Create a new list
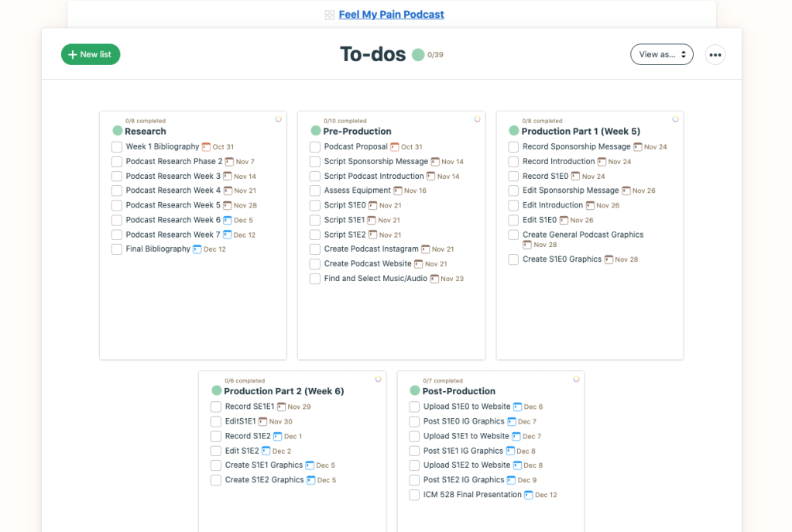This screenshot has height=532, width=792. pos(91,55)
